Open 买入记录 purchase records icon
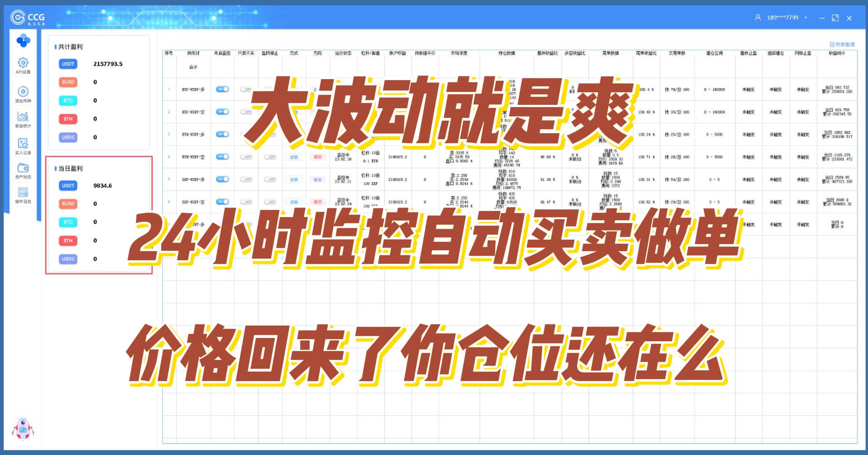This screenshot has height=455, width=868. tap(23, 144)
